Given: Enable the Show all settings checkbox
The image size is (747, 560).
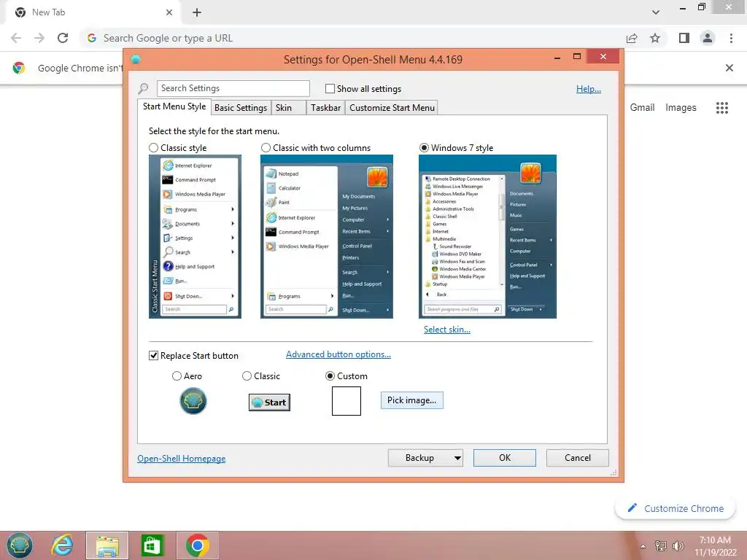Looking at the screenshot, I should (330, 88).
